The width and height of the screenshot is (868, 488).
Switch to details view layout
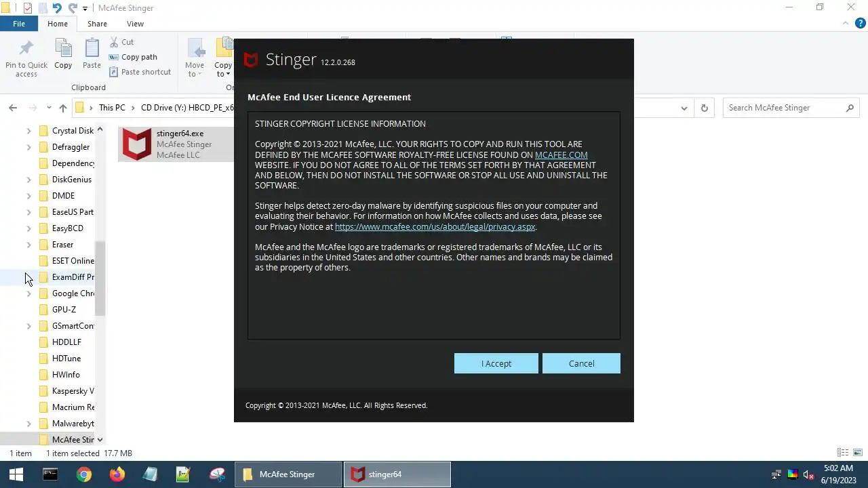(x=843, y=453)
